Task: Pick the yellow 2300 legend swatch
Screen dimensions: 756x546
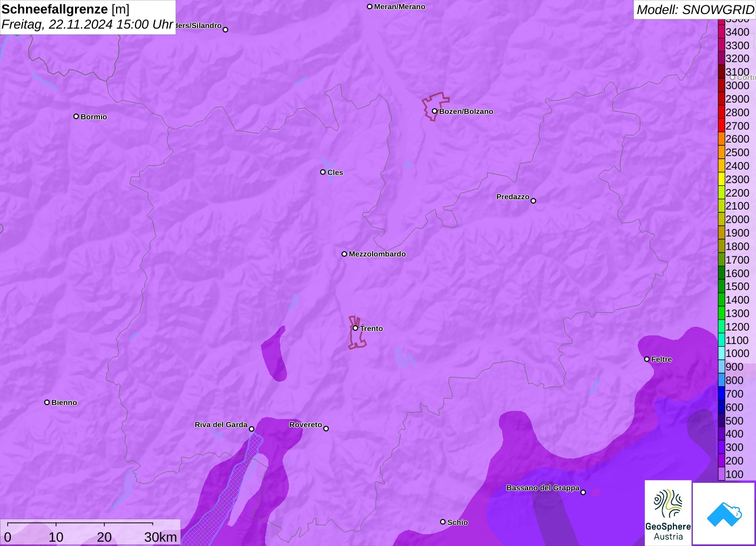Action: point(721,179)
